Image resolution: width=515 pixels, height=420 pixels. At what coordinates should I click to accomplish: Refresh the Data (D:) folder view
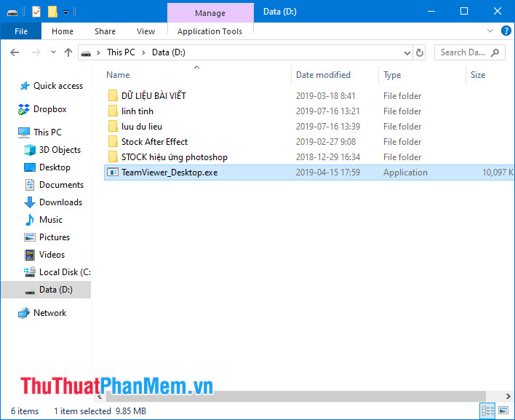click(x=420, y=52)
